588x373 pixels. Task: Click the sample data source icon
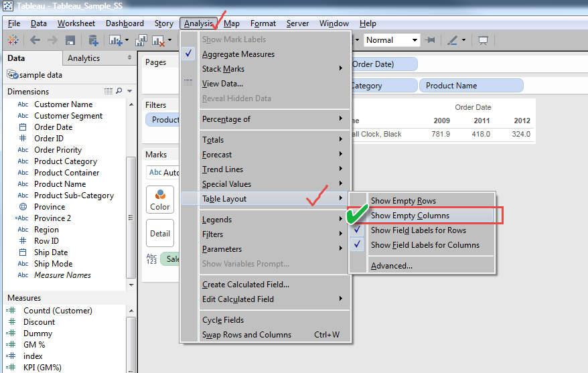(12, 74)
